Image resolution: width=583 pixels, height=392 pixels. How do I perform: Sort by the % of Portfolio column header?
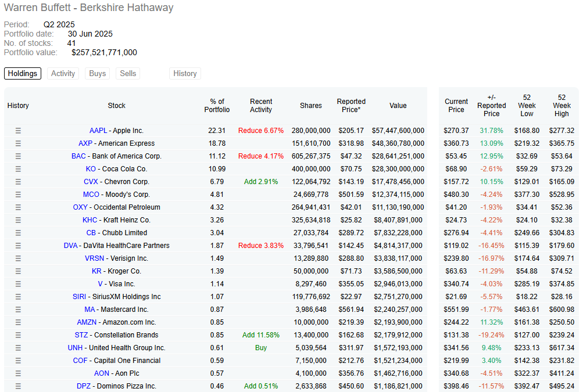point(217,106)
